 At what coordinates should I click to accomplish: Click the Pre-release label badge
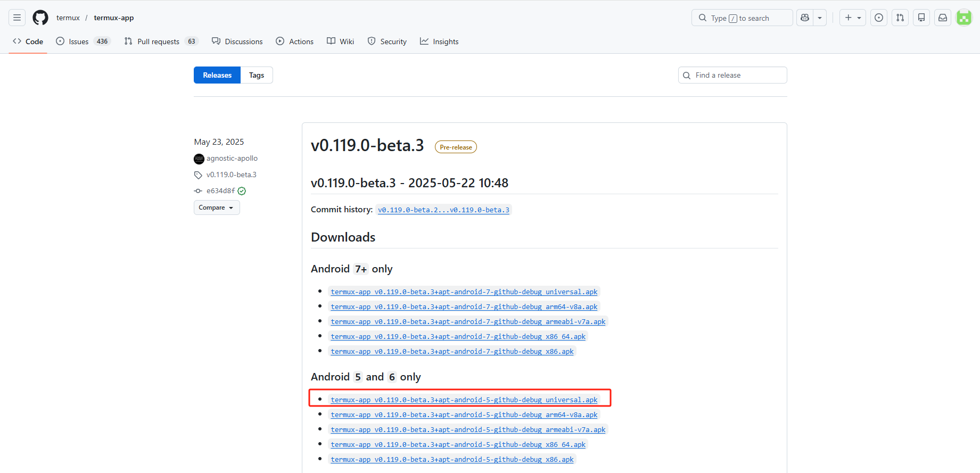click(x=456, y=147)
